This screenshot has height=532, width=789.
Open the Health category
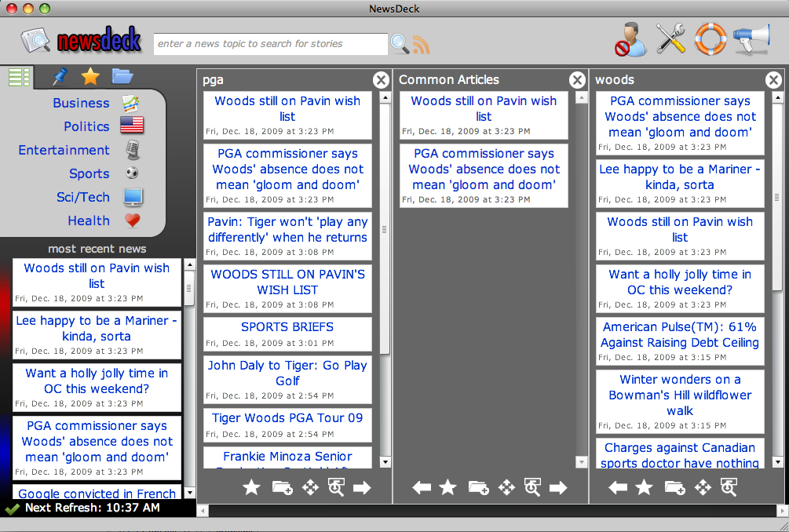pos(89,220)
